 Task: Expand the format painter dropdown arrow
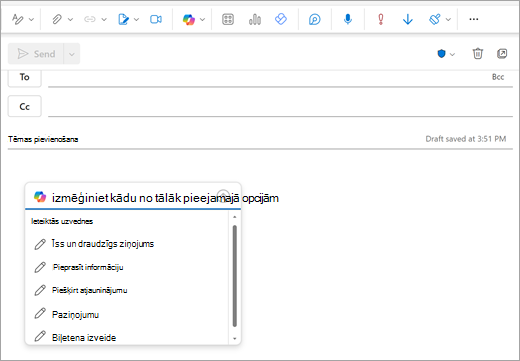point(448,19)
